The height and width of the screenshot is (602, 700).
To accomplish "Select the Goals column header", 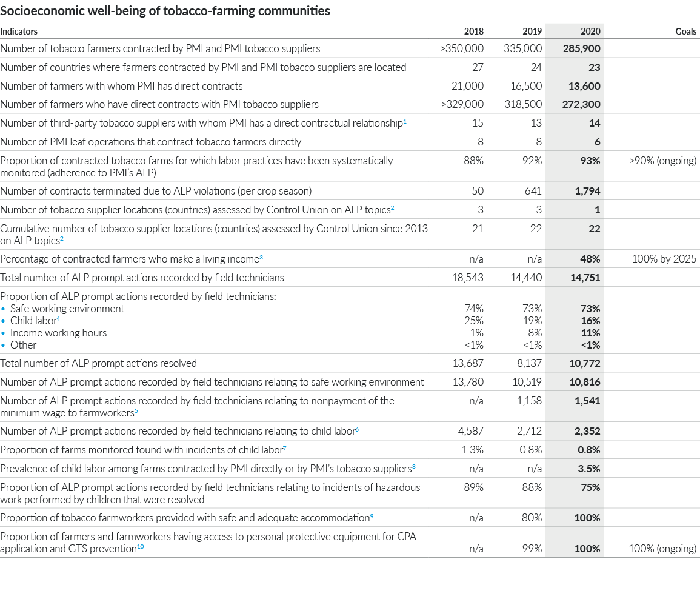I will pos(685,32).
